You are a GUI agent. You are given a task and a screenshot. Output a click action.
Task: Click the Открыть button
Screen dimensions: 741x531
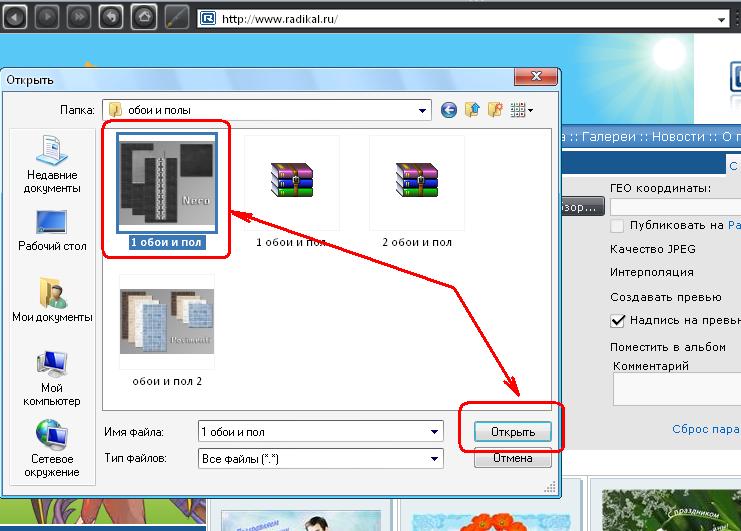513,432
